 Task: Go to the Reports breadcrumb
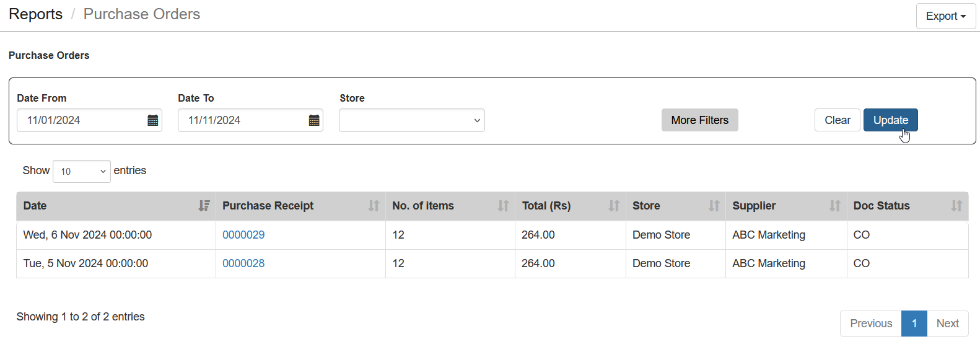pos(35,14)
